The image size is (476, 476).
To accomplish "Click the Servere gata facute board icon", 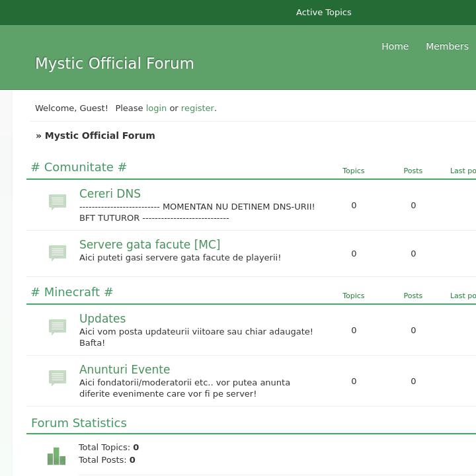I will pyautogui.click(x=58, y=253).
